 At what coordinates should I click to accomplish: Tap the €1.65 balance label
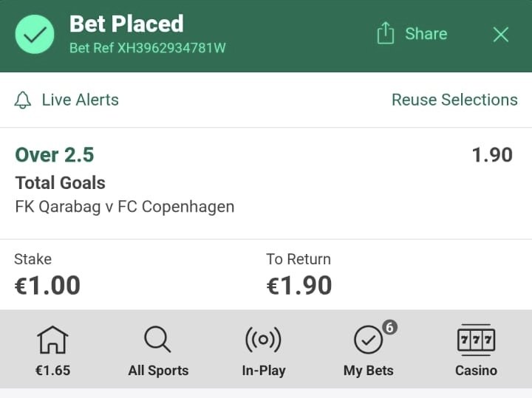52,371
